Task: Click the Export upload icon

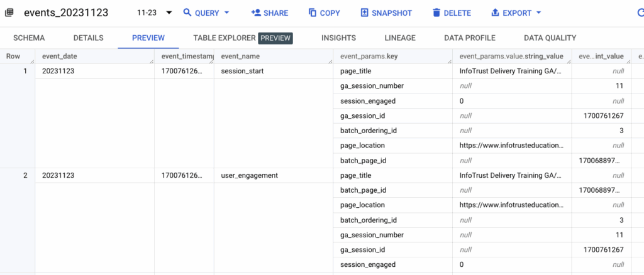Action: coord(495,13)
